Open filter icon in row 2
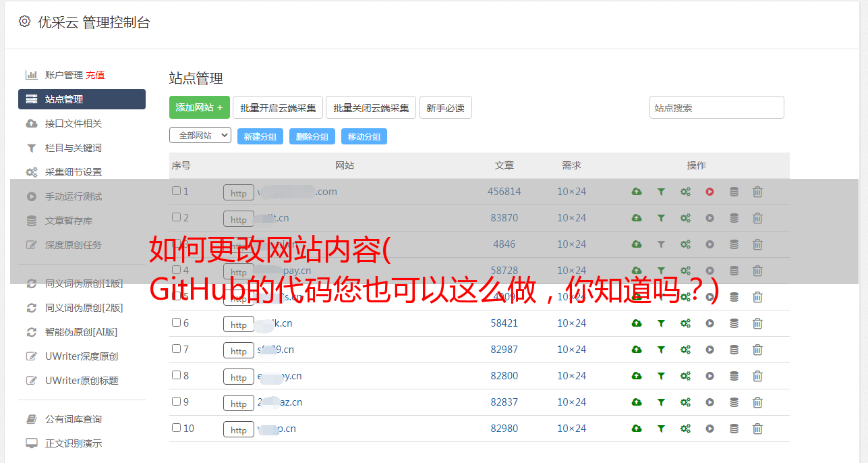 (661, 218)
